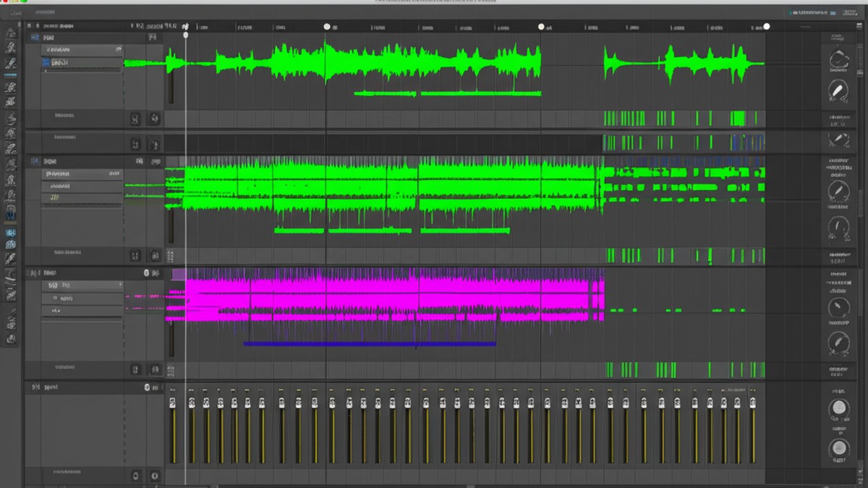868x488 pixels.
Task: Click the right icon button below the magenta track
Action: coord(154,369)
